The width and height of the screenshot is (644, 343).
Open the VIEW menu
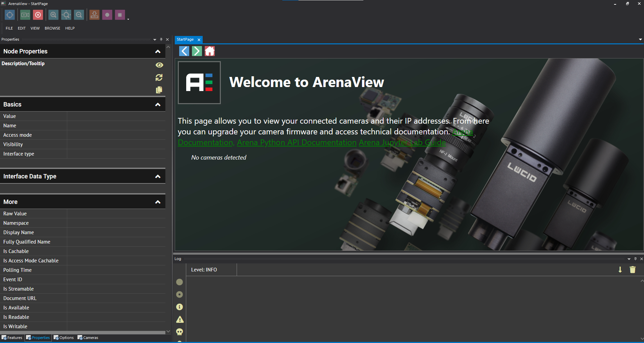pyautogui.click(x=35, y=28)
